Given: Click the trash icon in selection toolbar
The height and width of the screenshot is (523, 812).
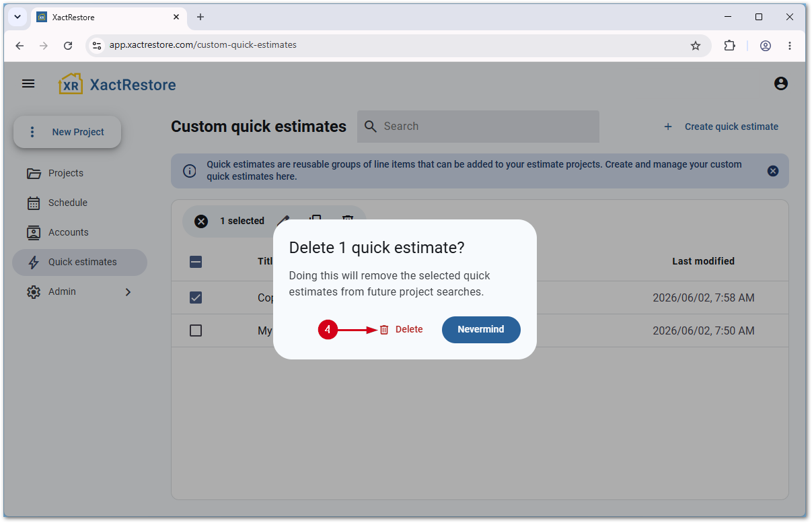Looking at the screenshot, I should pos(348,217).
